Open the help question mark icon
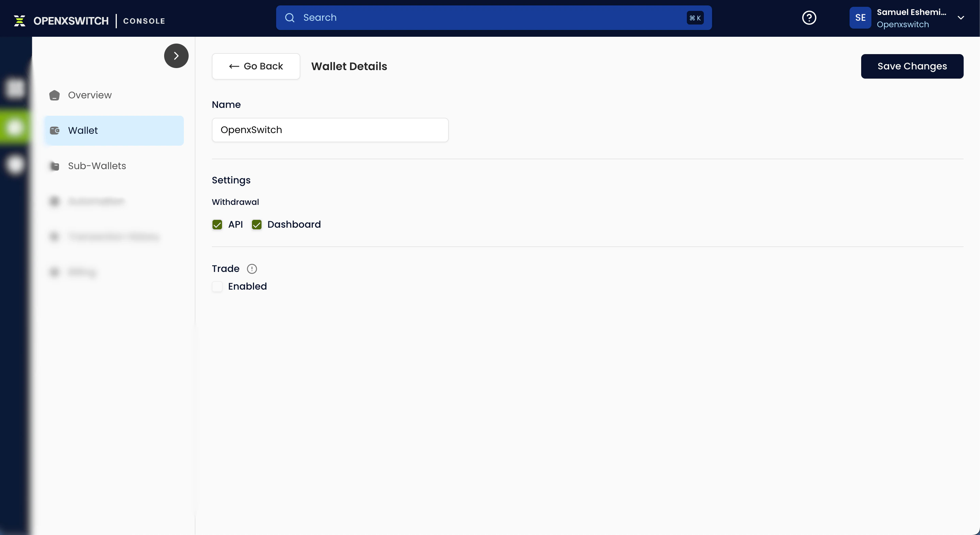 pos(809,18)
